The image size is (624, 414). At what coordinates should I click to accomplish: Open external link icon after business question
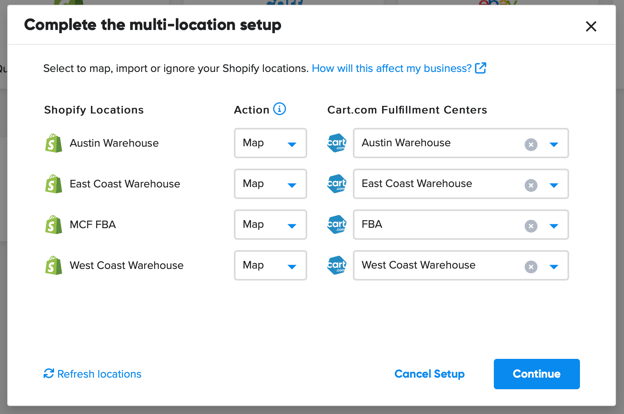point(480,68)
